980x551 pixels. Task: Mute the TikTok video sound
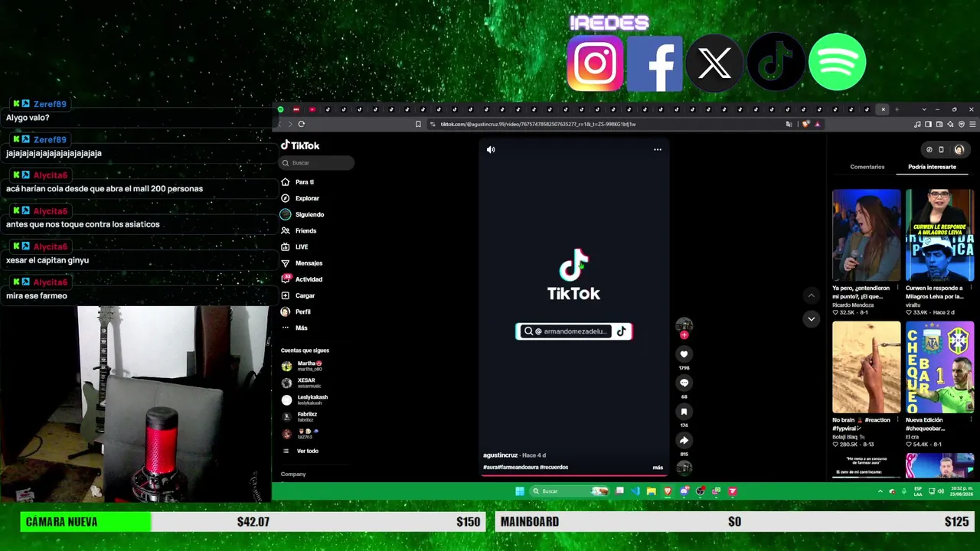pyautogui.click(x=491, y=150)
